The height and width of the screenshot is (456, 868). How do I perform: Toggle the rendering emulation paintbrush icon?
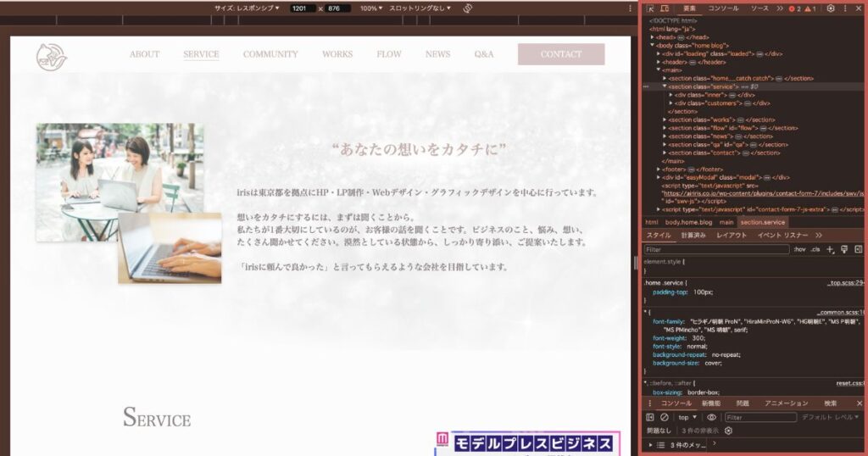click(x=844, y=249)
